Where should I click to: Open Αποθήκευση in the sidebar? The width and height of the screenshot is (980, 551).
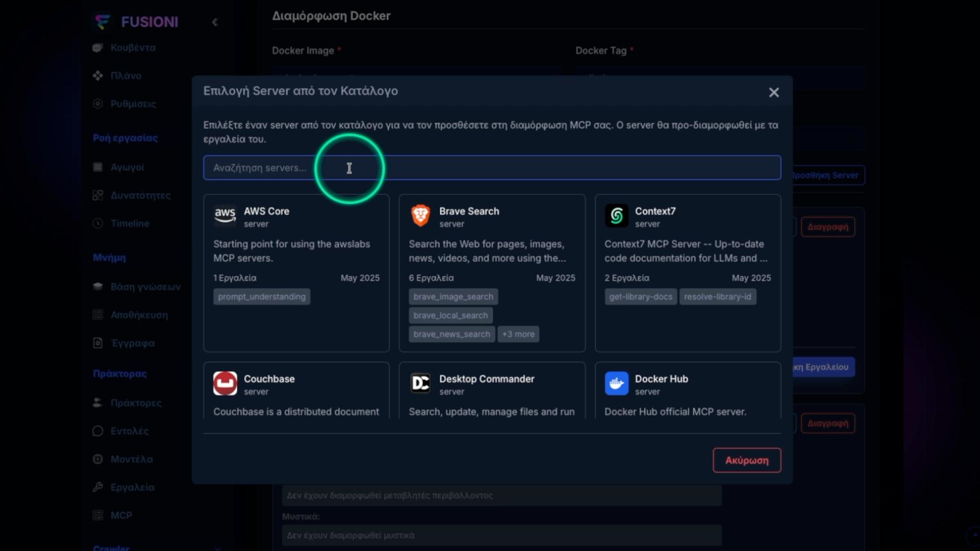[139, 315]
